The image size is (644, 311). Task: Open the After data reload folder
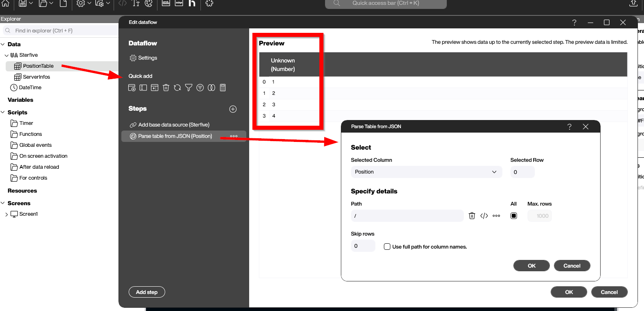(39, 167)
